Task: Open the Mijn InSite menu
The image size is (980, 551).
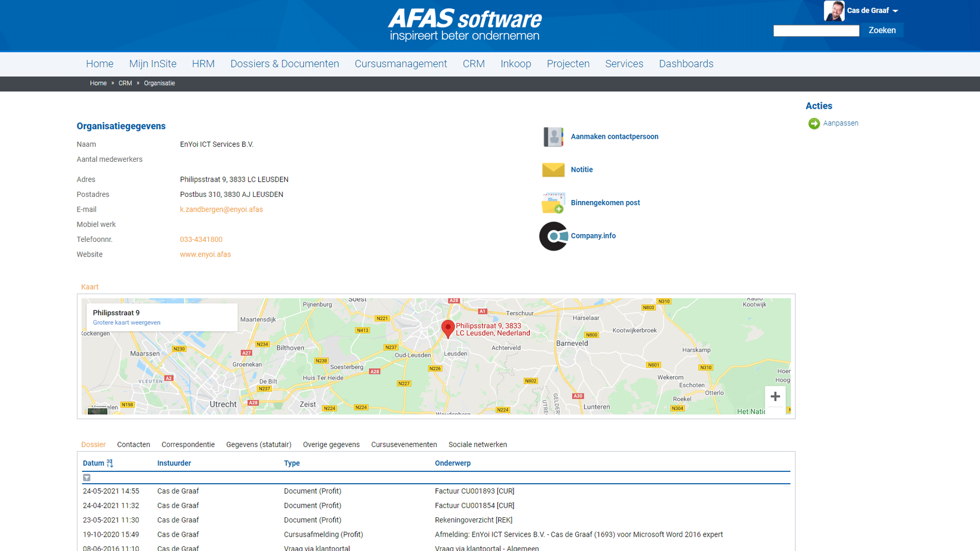Action: [x=153, y=64]
